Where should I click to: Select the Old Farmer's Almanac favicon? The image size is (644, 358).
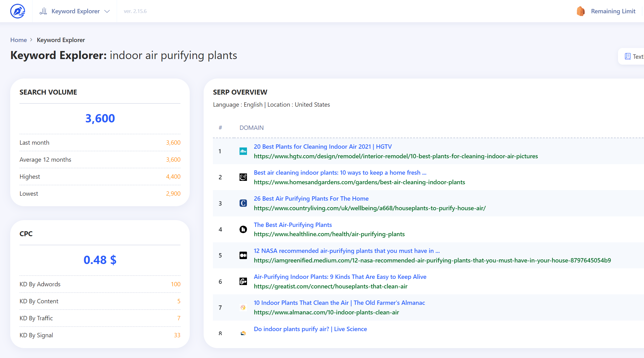click(x=243, y=307)
